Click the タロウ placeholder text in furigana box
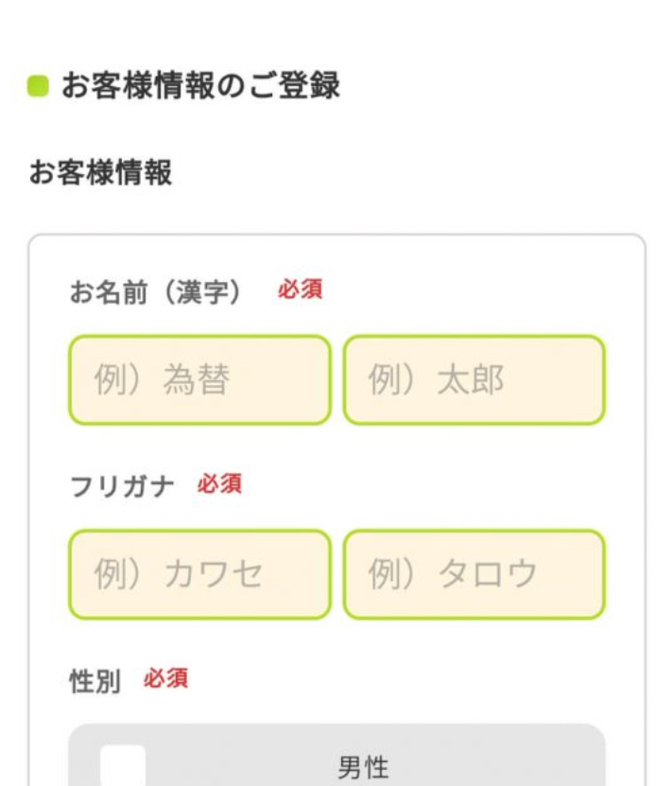Image resolution: width=672 pixels, height=786 pixels. coord(488,574)
